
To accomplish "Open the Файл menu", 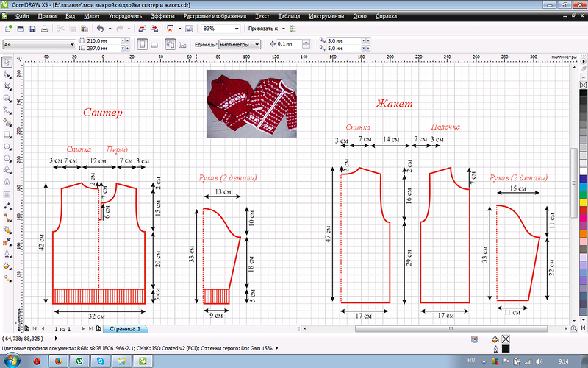I will (x=22, y=16).
